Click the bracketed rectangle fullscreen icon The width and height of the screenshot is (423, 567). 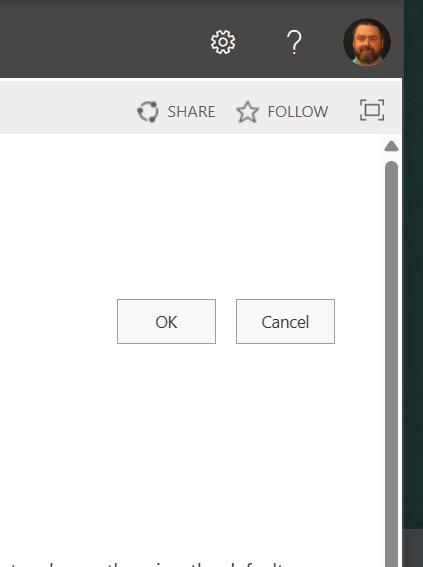tap(372, 110)
